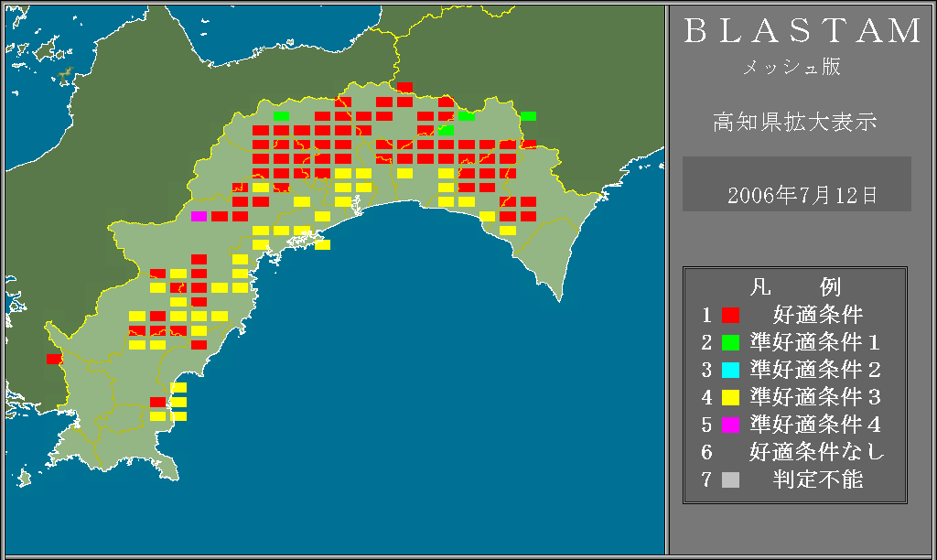Screen dimensions: 937x560
Task: Click the legend number 7
Action: [x=706, y=479]
